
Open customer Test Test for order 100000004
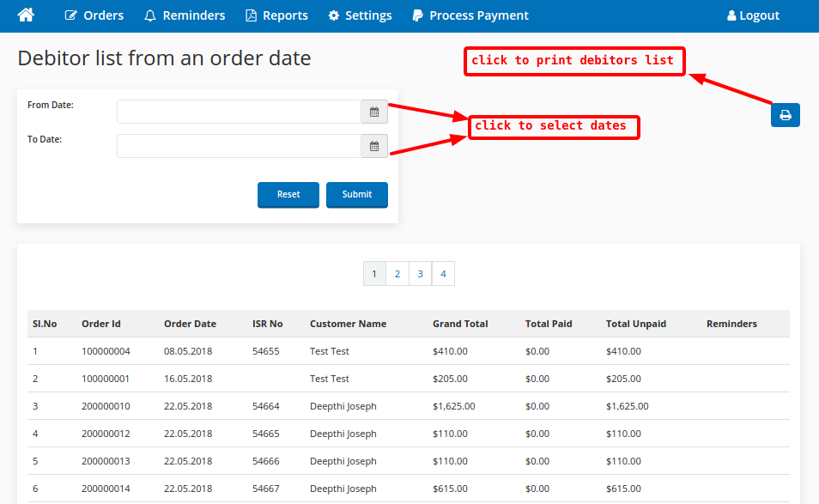click(x=329, y=351)
